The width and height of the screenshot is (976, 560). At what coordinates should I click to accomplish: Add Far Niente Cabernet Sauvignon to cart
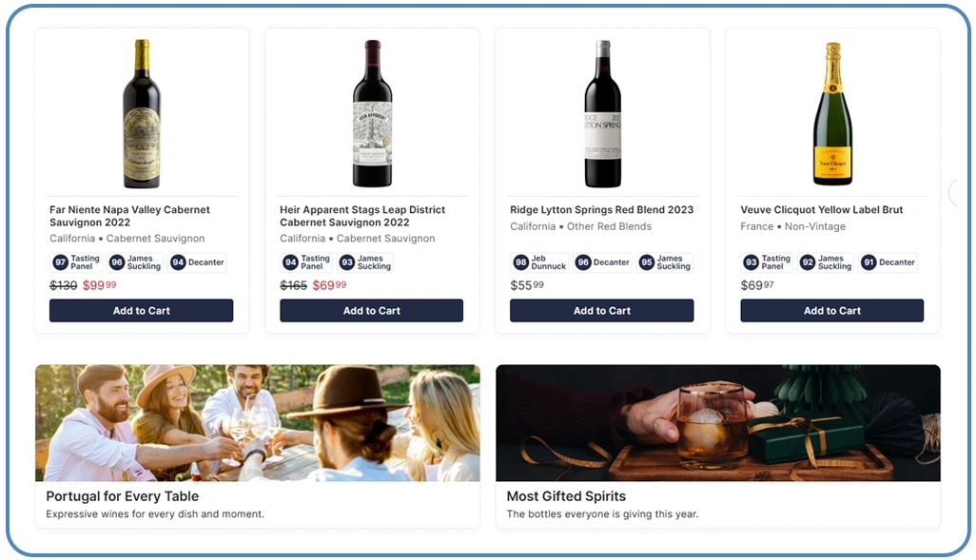point(142,311)
